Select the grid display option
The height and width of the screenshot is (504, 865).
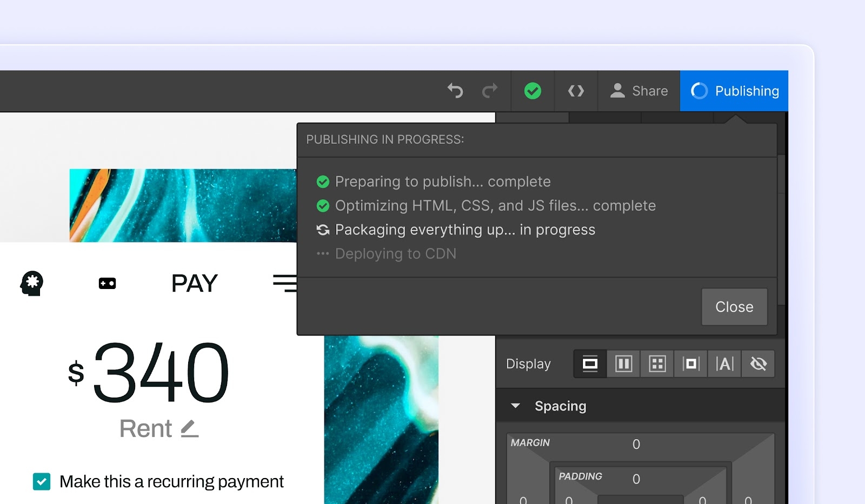(657, 364)
